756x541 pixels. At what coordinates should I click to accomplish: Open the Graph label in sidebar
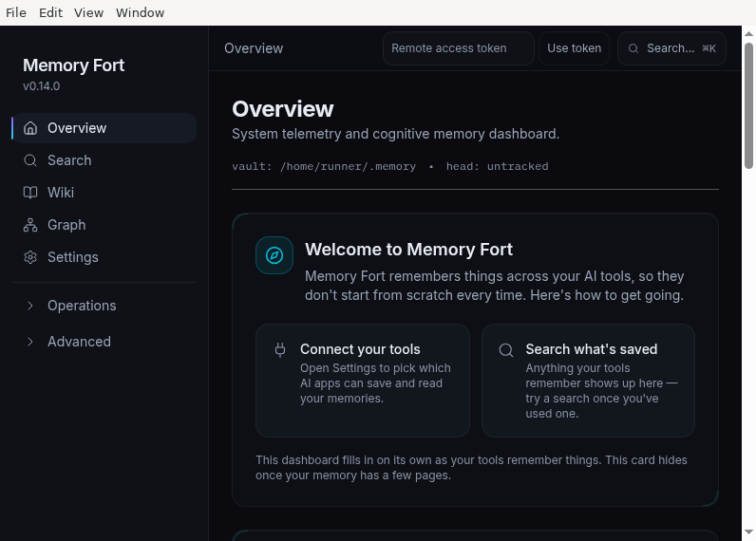click(66, 225)
